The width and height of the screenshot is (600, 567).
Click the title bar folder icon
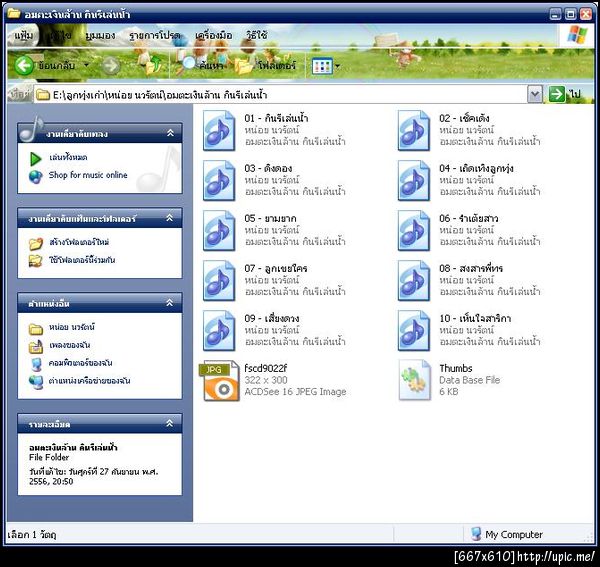tap(14, 14)
